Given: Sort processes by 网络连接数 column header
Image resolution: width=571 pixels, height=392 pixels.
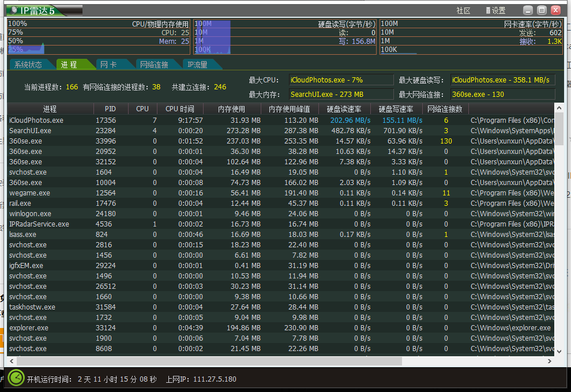Looking at the screenshot, I should click(x=445, y=108).
